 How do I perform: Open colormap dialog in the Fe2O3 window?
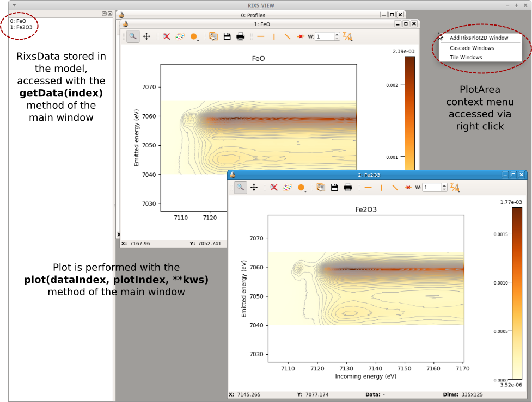tap(286, 187)
